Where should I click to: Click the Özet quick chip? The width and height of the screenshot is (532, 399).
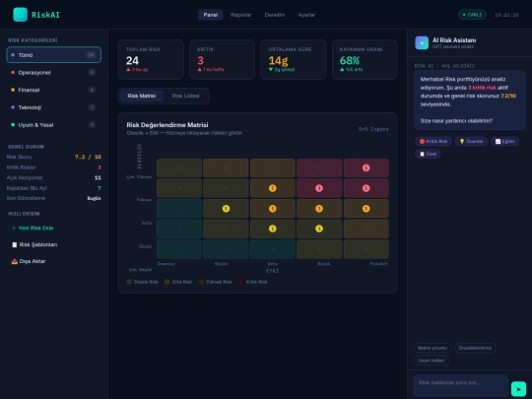pos(428,154)
